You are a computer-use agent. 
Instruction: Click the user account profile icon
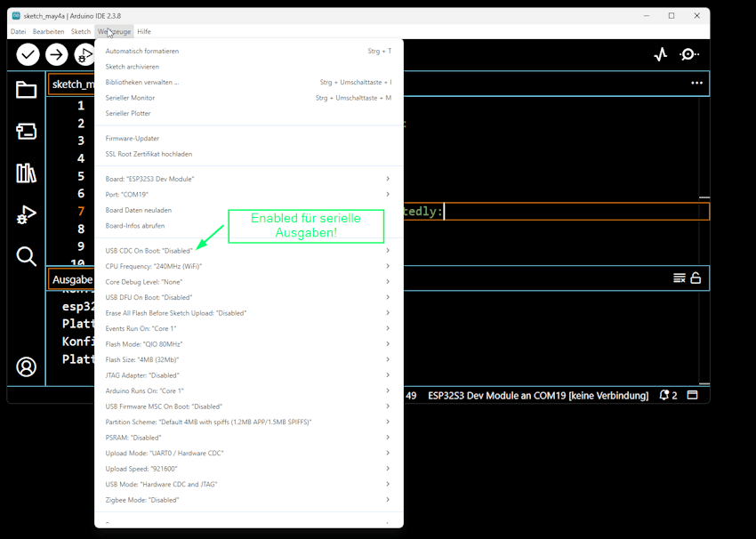pos(26,366)
